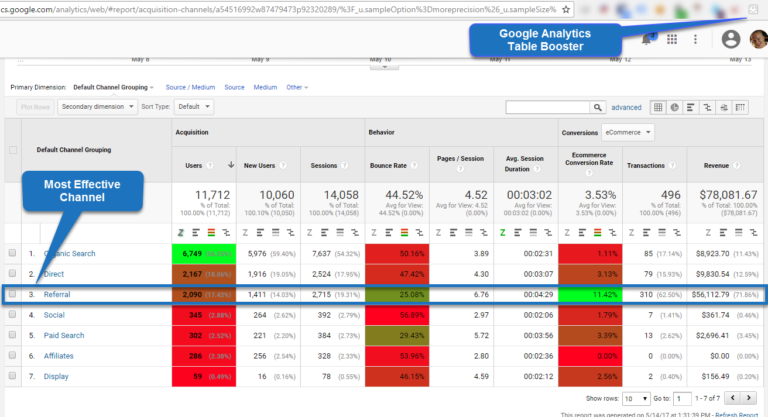The height and width of the screenshot is (417, 768).
Task: Switch to Pivot table view
Action: pos(741,107)
